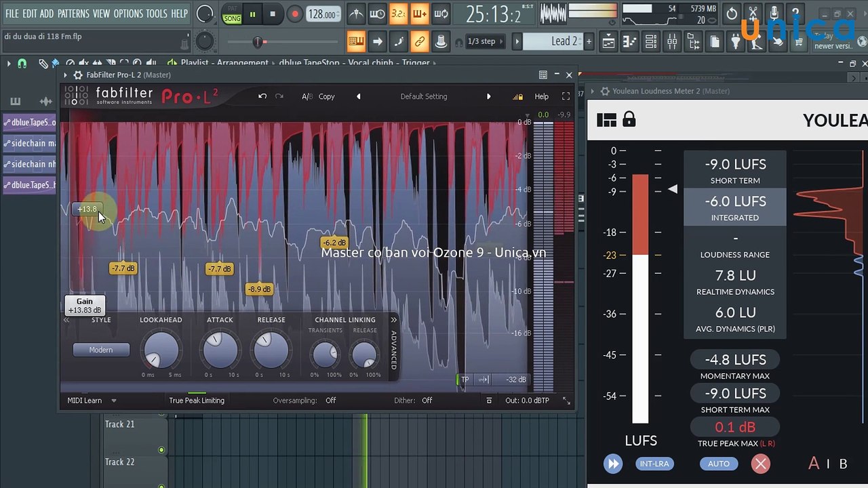This screenshot has width=868, height=488.
Task: Click the Youlean lock icon
Action: [629, 119]
